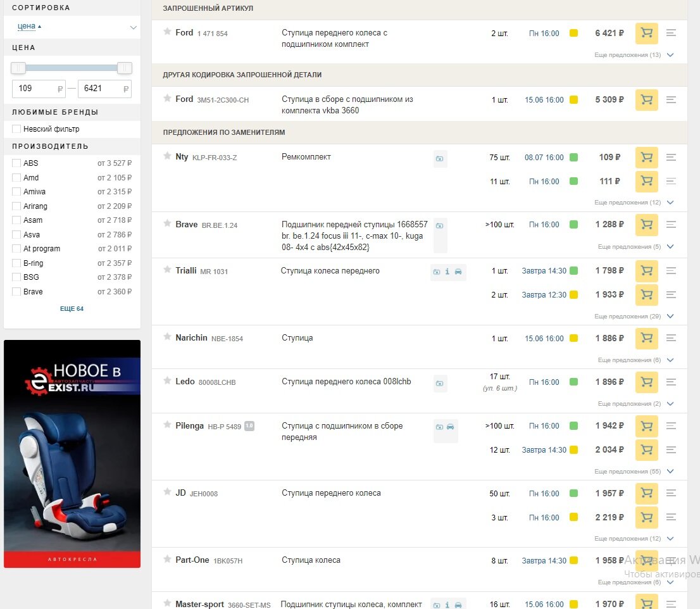Check the At program manufacturer box
700x609 pixels.
pyautogui.click(x=16, y=249)
